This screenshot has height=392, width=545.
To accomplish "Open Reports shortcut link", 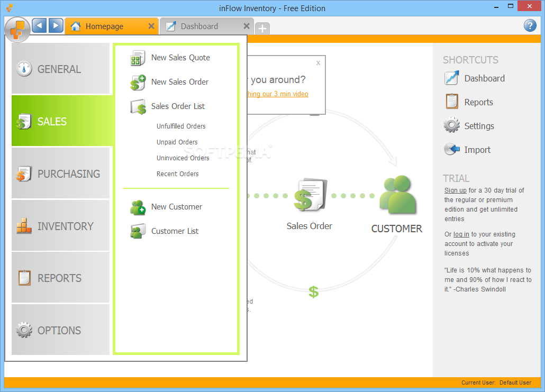I will 479,102.
